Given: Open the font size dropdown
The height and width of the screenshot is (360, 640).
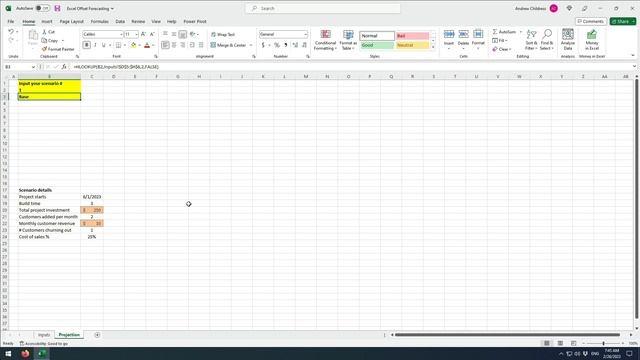Looking at the screenshot, I should (136, 34).
